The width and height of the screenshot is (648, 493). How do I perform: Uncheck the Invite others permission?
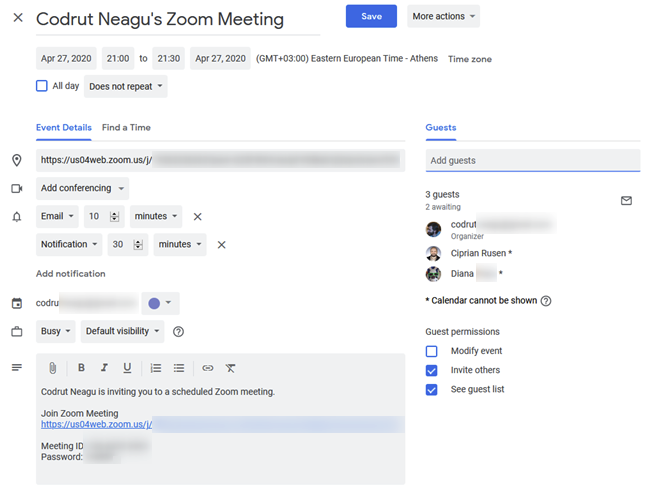(431, 370)
